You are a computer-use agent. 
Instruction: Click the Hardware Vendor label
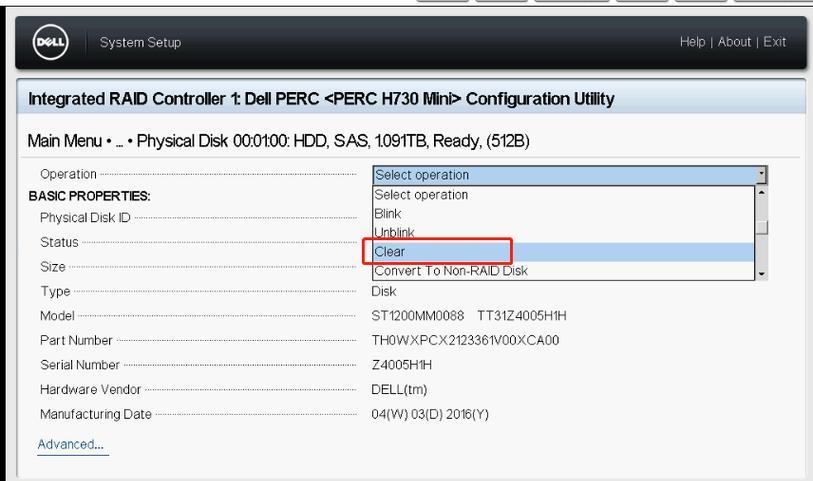[x=90, y=389]
